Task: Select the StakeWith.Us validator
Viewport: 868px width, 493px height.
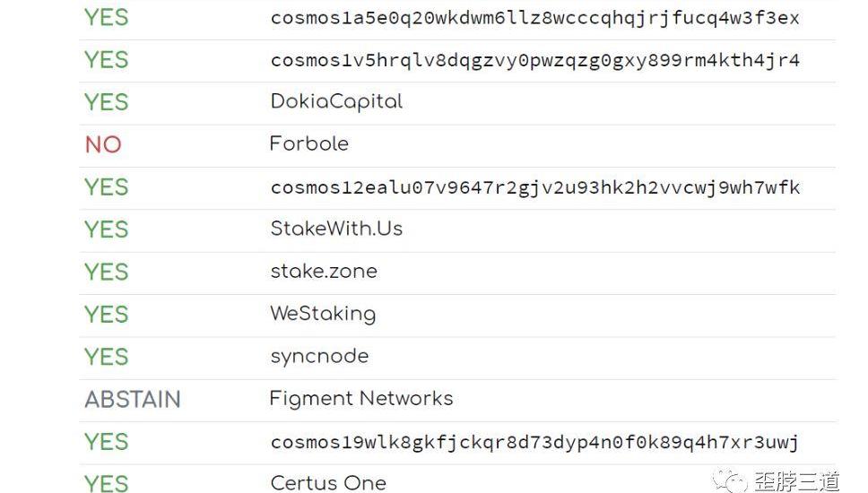Action: (x=336, y=229)
